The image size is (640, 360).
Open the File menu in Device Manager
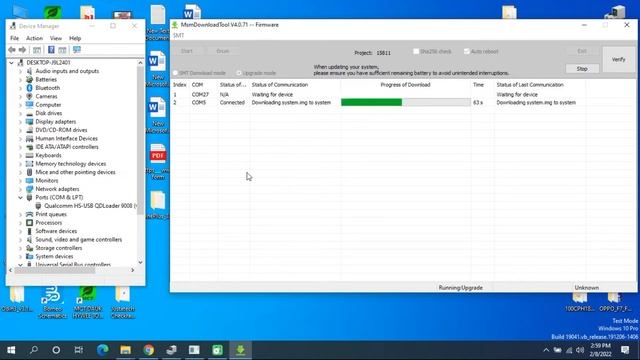(15, 38)
